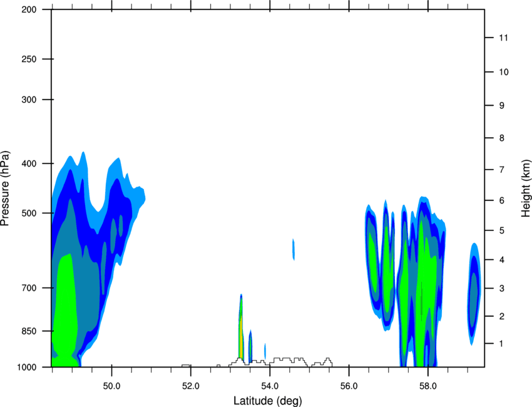Click the 6 km height label
This screenshot has width=532, height=407.
click(502, 200)
